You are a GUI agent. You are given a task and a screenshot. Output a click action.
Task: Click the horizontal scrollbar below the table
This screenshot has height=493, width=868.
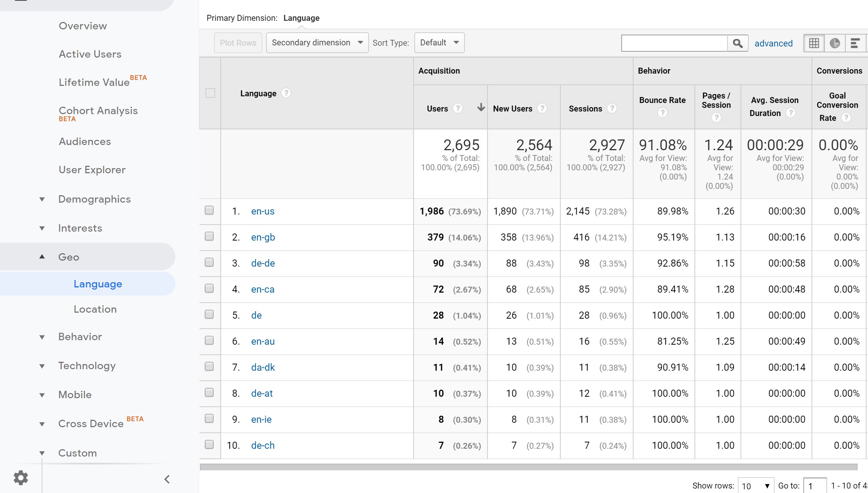point(528,467)
